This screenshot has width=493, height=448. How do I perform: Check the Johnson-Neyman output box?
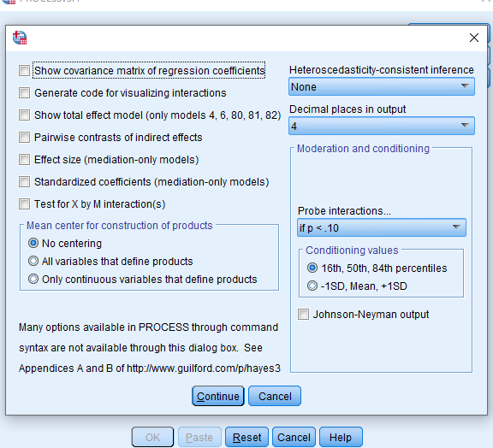tap(303, 314)
